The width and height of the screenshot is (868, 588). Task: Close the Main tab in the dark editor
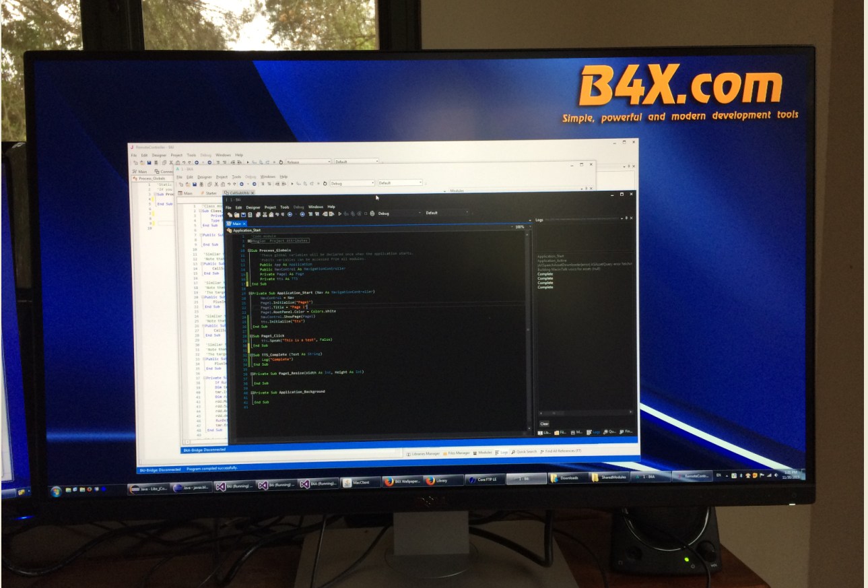click(244, 223)
